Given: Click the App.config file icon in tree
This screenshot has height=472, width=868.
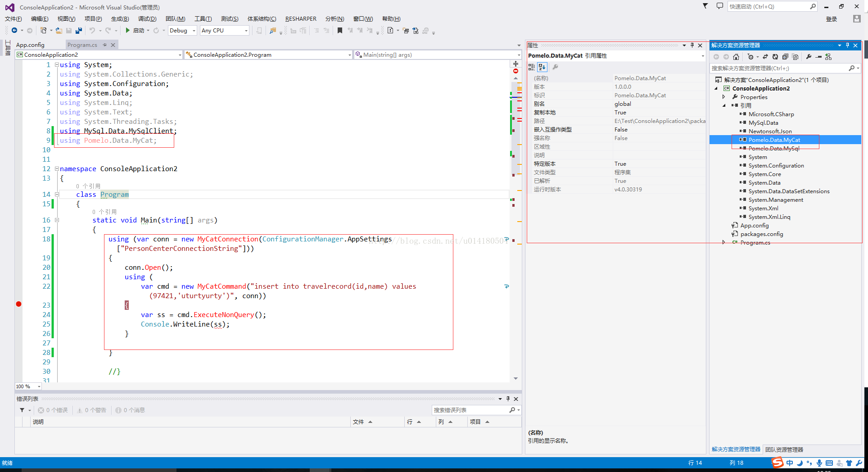Looking at the screenshot, I should (x=735, y=225).
